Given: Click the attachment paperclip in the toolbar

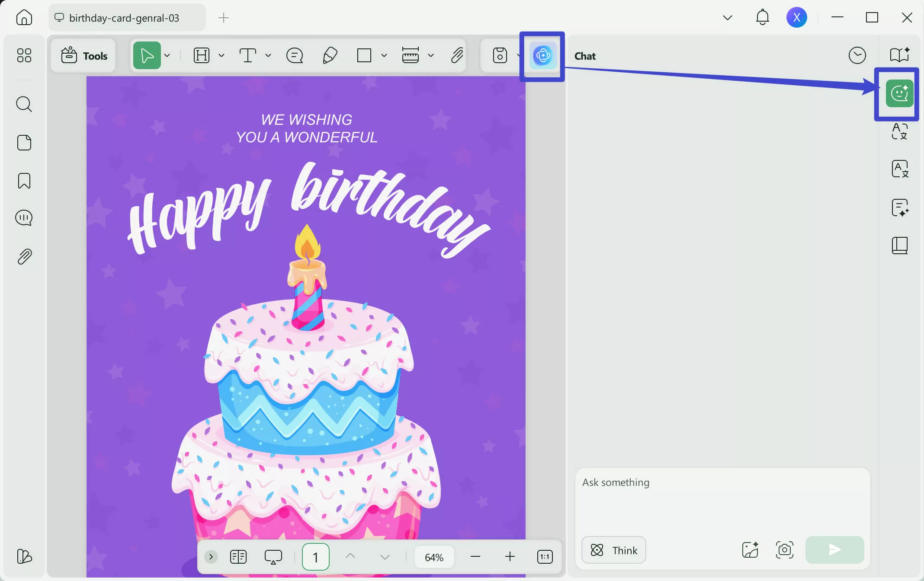Looking at the screenshot, I should (457, 56).
